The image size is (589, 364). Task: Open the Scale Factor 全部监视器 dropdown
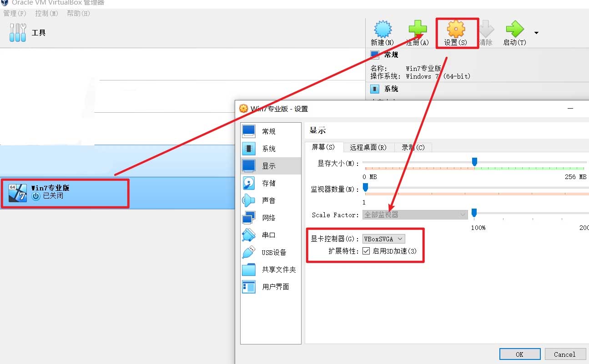(x=415, y=214)
